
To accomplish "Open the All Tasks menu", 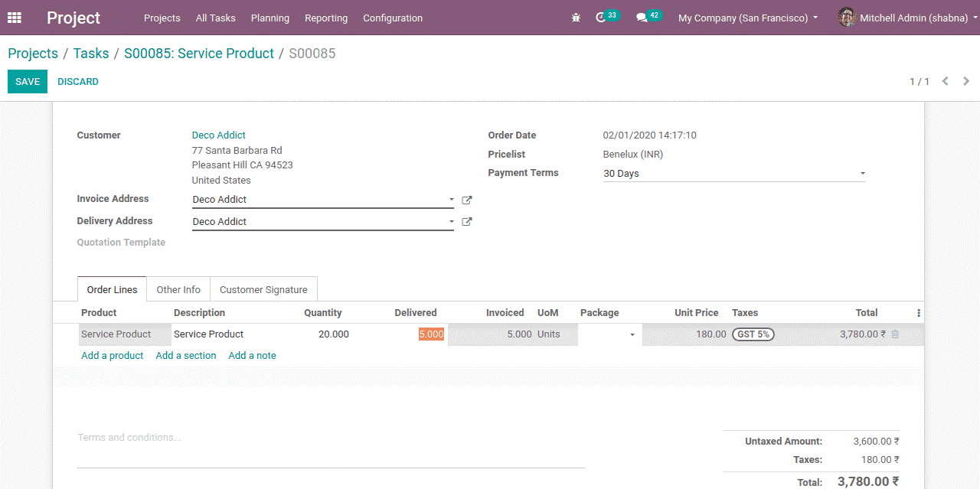I will (x=216, y=18).
